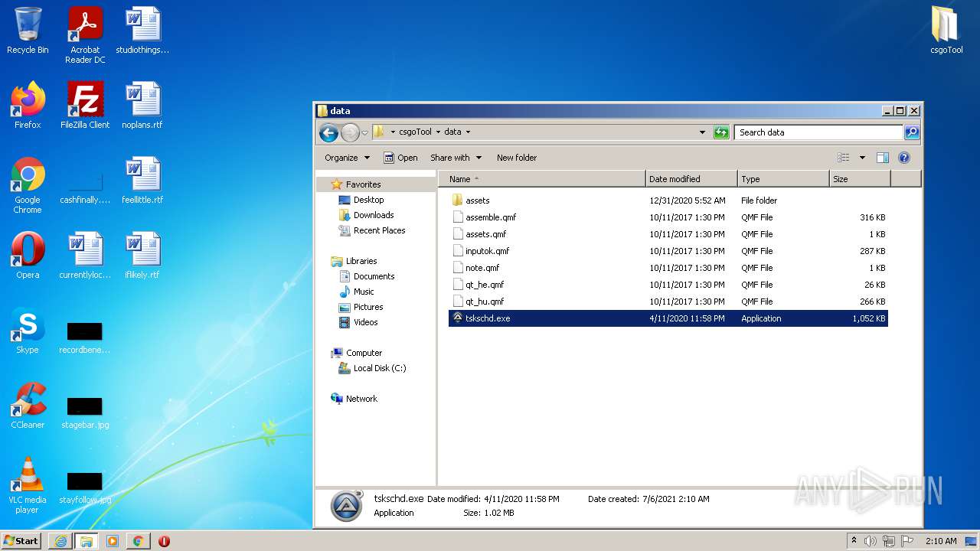Go back in Explorer window
This screenshot has height=551, width=980.
pos(328,132)
